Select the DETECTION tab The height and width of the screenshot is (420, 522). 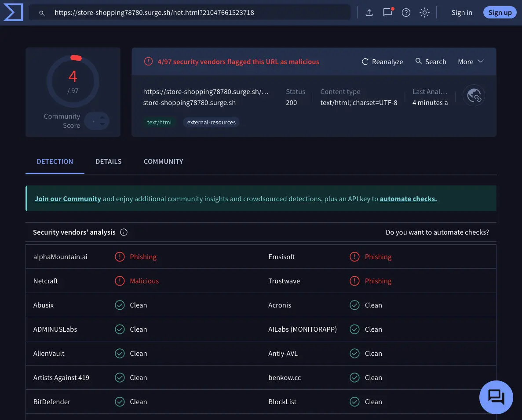point(55,162)
